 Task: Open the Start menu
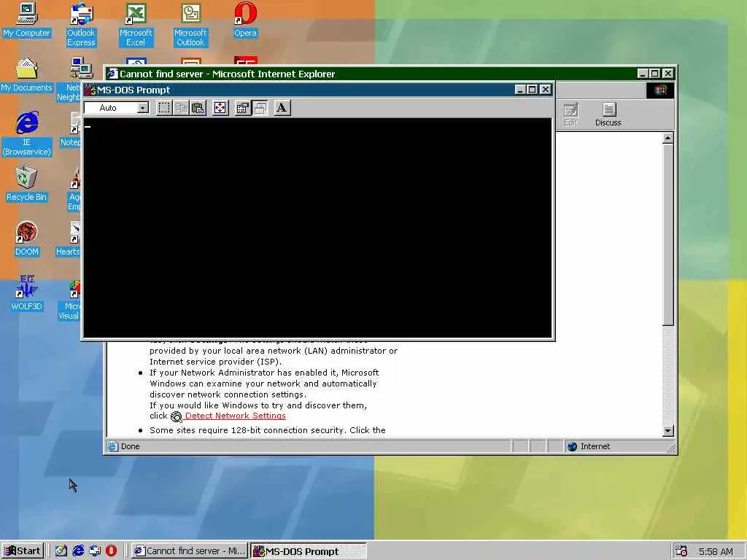[23, 551]
